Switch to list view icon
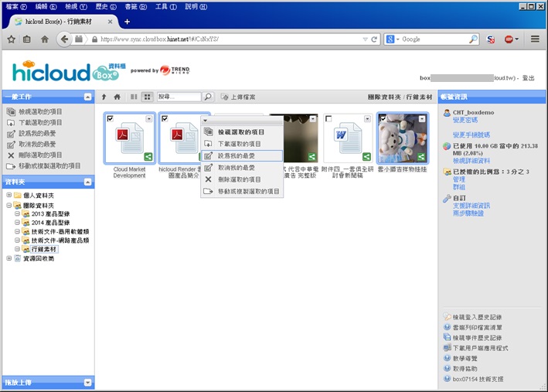The image size is (548, 392). 134,97
